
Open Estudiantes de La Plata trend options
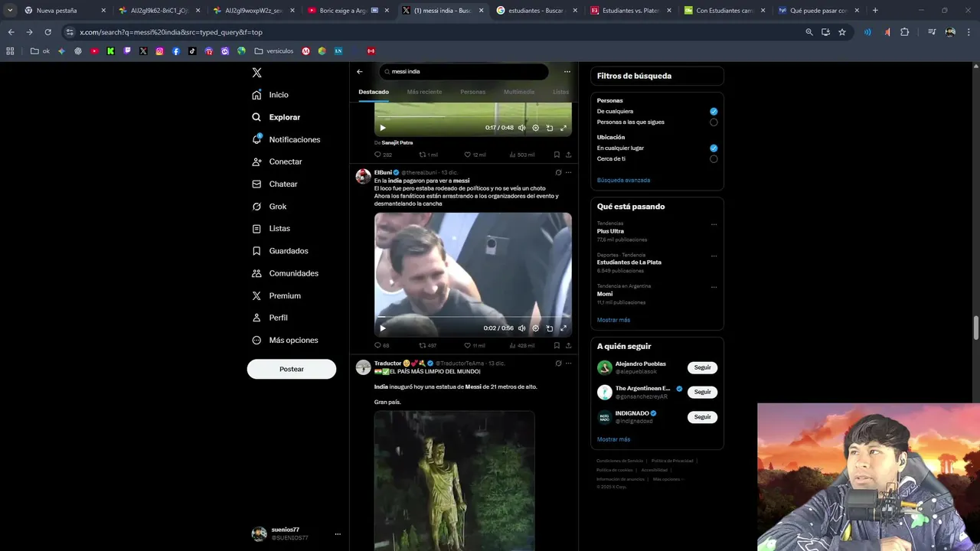[x=714, y=256]
